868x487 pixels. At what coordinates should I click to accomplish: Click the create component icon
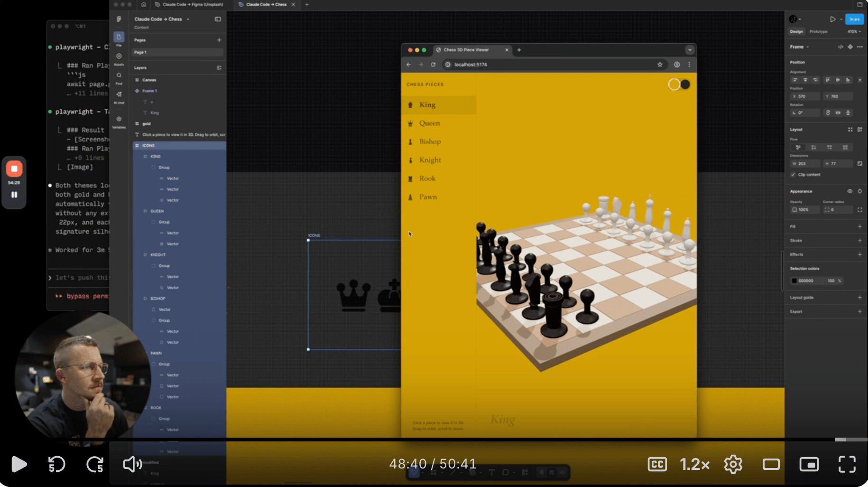pos(850,47)
